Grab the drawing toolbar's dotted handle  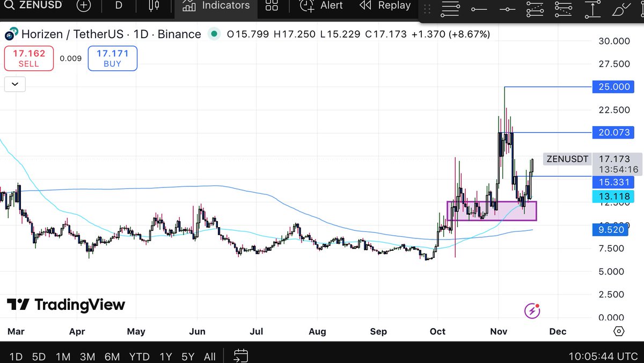(x=427, y=9)
